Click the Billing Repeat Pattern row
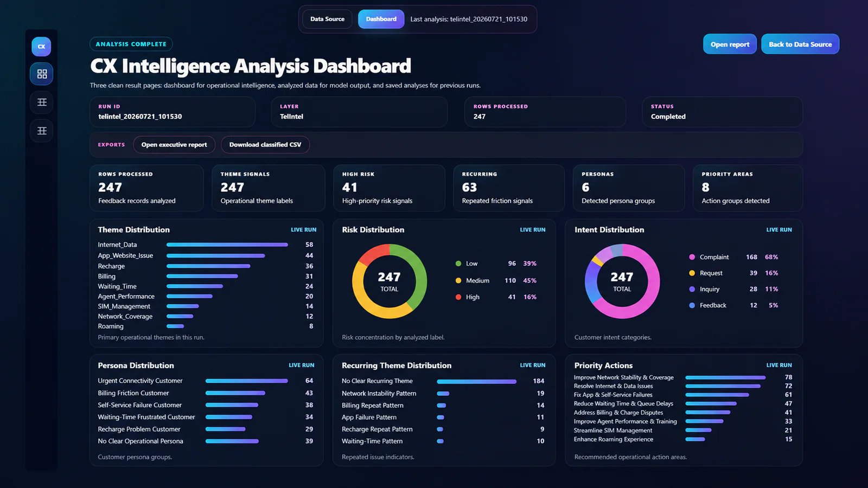Image resolution: width=868 pixels, height=488 pixels. 443,406
